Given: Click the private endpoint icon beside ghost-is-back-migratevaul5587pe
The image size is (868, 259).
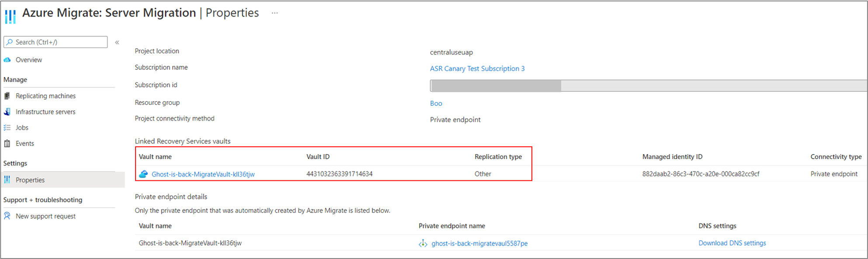Looking at the screenshot, I should (423, 243).
